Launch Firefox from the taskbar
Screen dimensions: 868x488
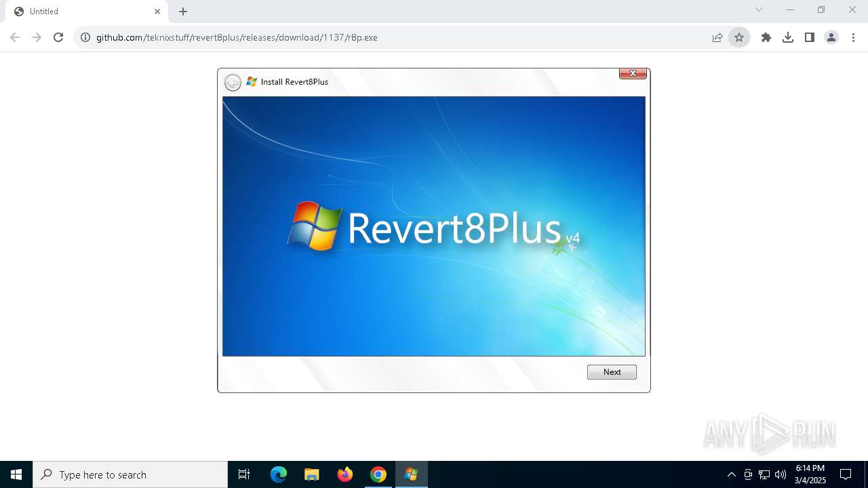345,474
